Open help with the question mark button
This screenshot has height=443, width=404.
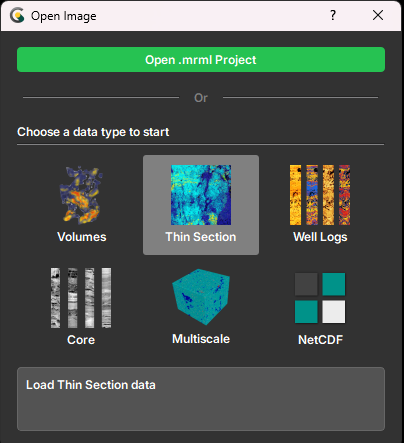(333, 15)
